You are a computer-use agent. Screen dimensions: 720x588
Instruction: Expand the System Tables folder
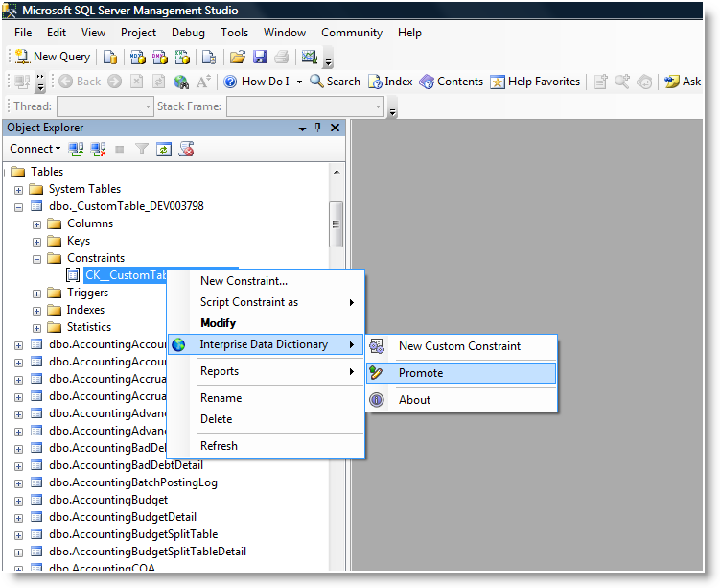coord(19,189)
